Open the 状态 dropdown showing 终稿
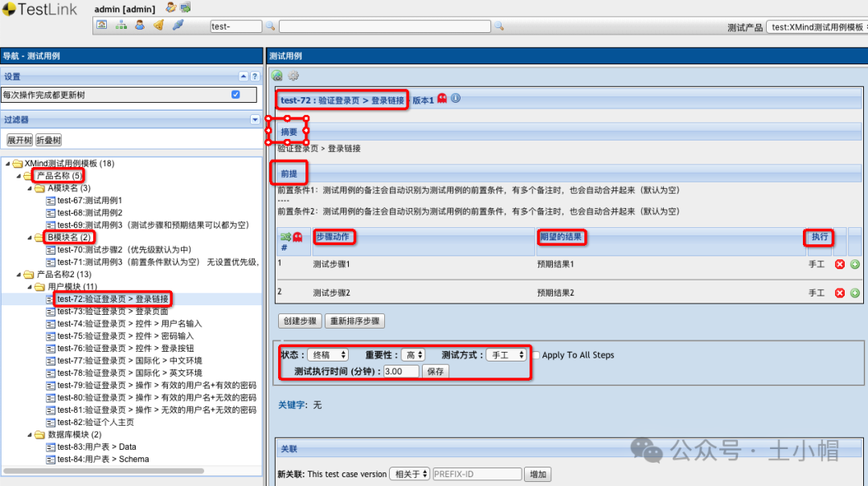This screenshot has height=486, width=868. click(x=328, y=355)
